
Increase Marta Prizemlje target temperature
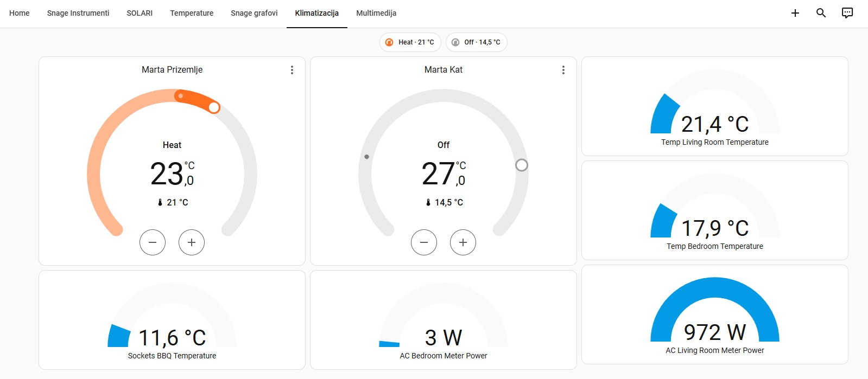click(192, 242)
